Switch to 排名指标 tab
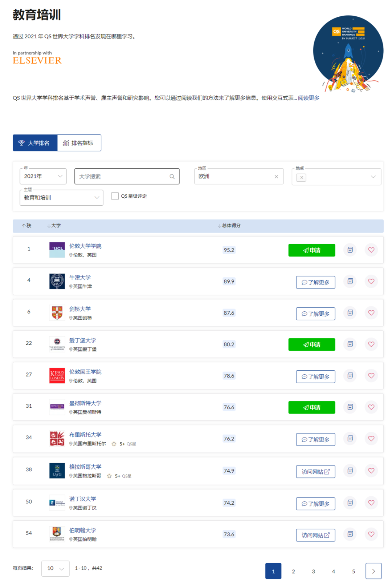 (79, 143)
